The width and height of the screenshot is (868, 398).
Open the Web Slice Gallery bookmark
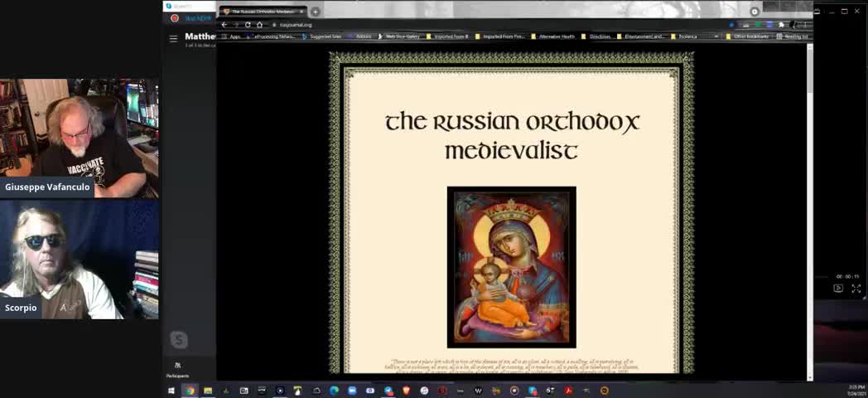click(398, 36)
